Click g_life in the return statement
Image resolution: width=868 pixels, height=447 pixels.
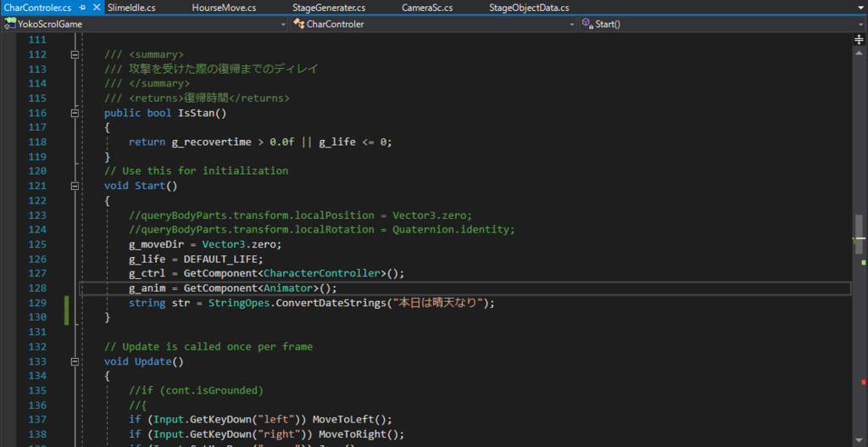point(337,142)
